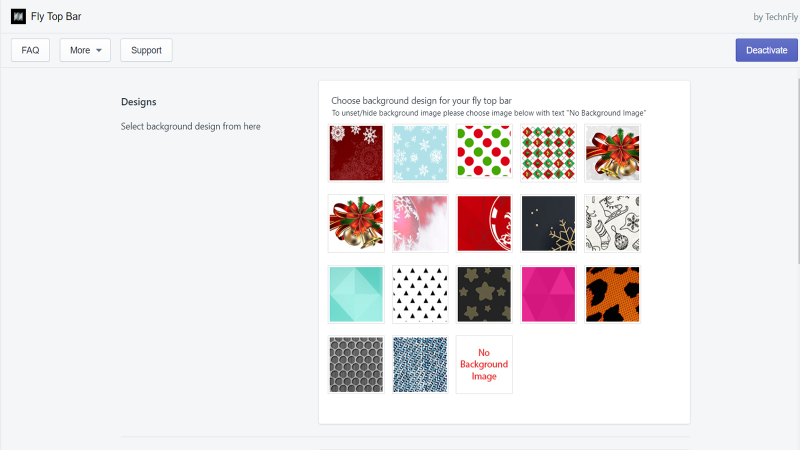Select the No Background Image option
This screenshot has width=800, height=450.
click(x=484, y=364)
